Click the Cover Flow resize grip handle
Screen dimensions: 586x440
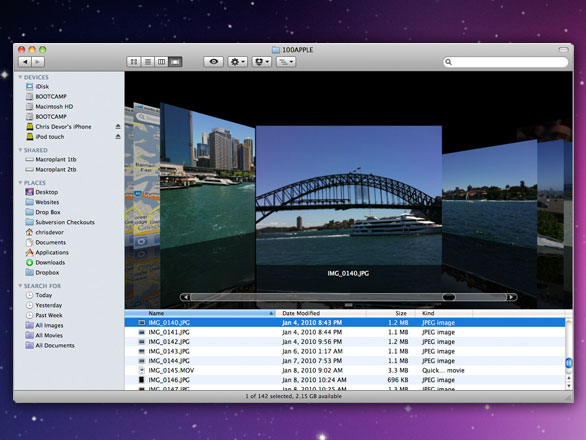tap(348, 305)
